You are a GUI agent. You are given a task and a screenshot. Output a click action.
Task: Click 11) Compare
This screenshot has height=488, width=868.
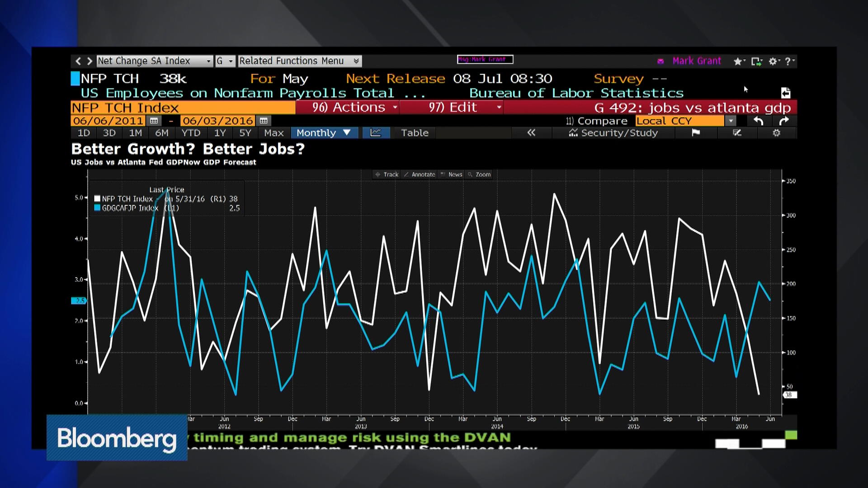point(597,121)
